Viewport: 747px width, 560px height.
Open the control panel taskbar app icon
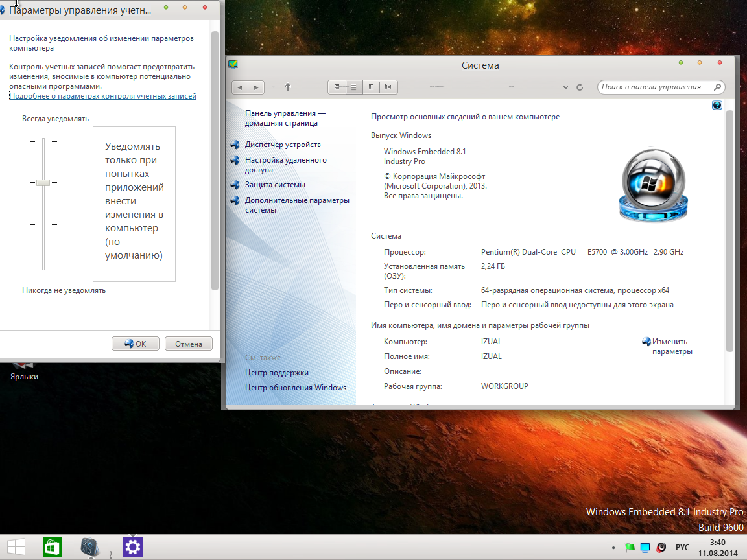pos(89,547)
